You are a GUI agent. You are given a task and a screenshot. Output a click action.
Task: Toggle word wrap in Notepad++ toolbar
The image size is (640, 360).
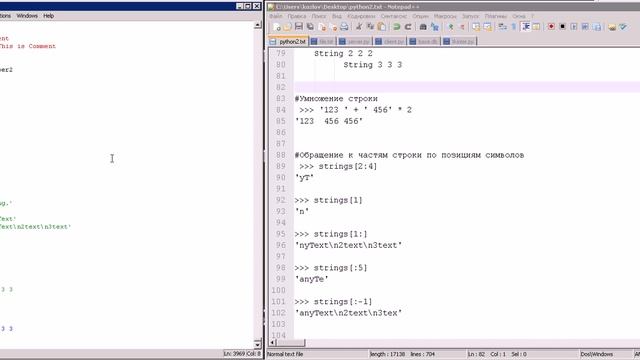tap(503, 27)
